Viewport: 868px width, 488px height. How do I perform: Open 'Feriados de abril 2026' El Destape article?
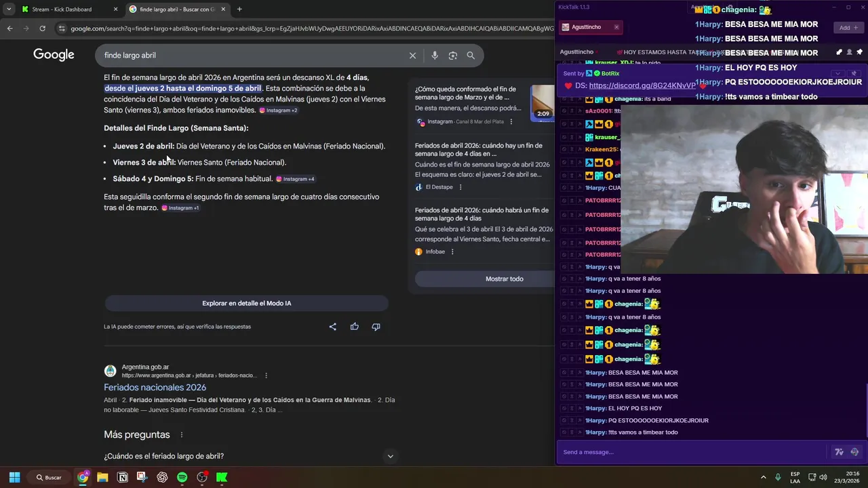coord(479,150)
